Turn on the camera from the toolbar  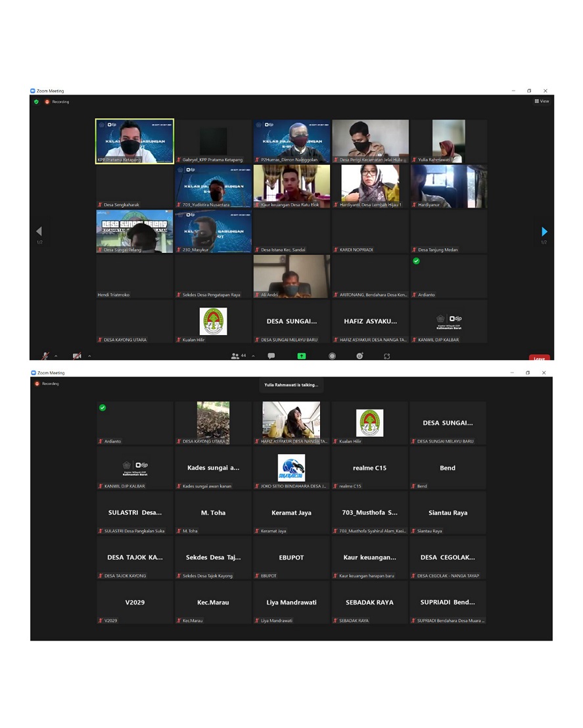(x=77, y=356)
